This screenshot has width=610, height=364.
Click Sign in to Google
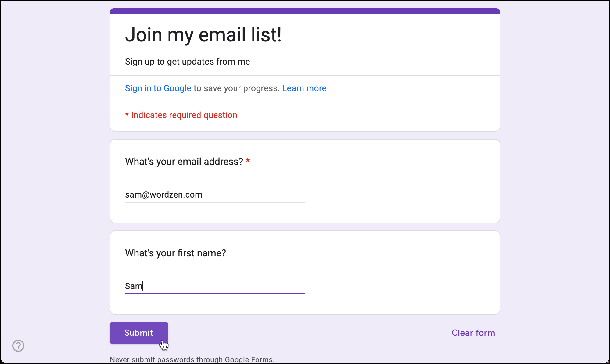(158, 88)
